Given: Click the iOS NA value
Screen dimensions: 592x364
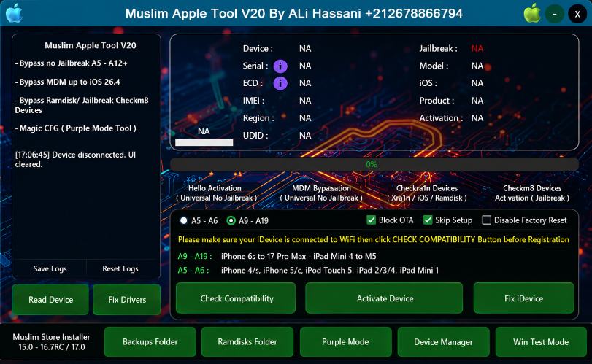Looking at the screenshot, I should pos(477,83).
